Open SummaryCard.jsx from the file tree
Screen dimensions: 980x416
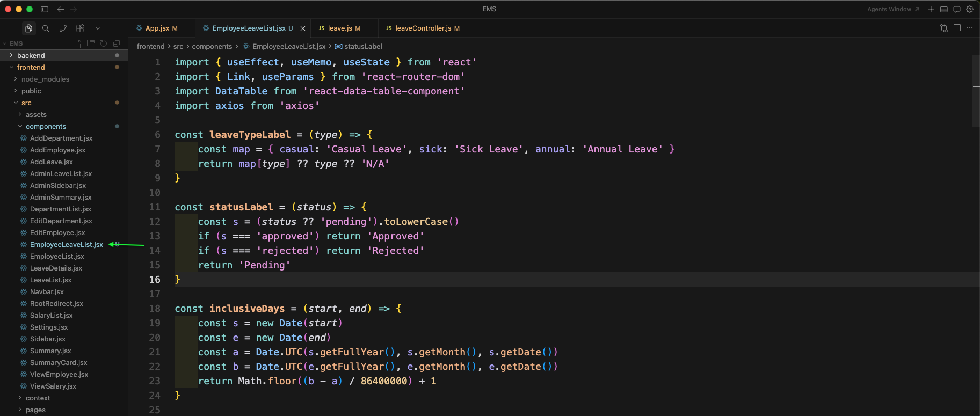64,362
